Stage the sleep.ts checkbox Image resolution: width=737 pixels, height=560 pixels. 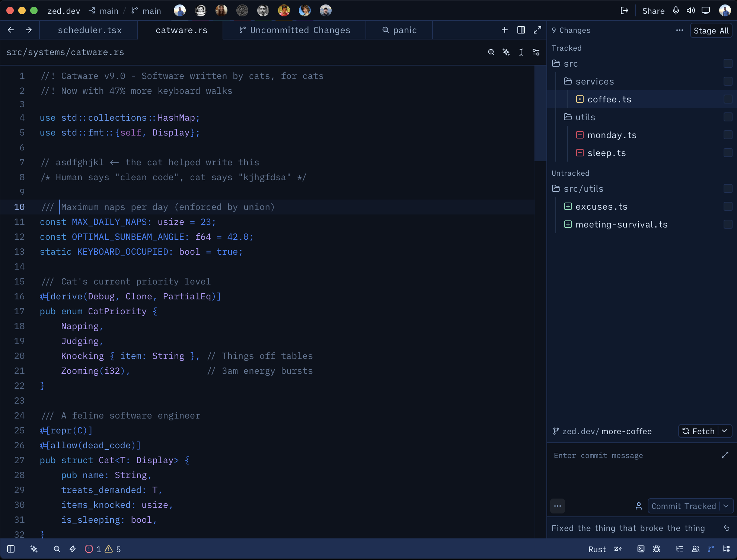click(x=728, y=153)
